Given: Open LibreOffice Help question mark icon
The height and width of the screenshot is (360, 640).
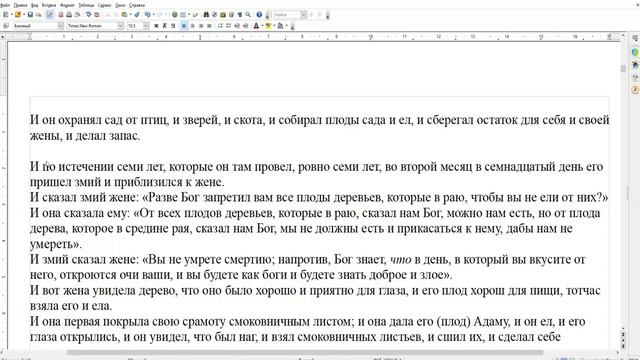Looking at the screenshot, I should 259,14.
